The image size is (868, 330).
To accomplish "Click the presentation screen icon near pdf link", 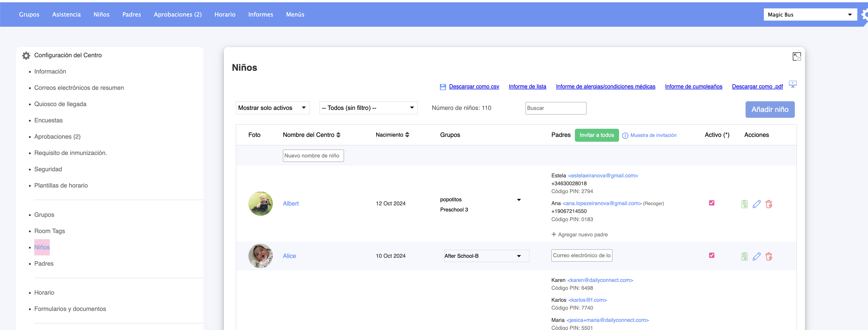I will [793, 84].
